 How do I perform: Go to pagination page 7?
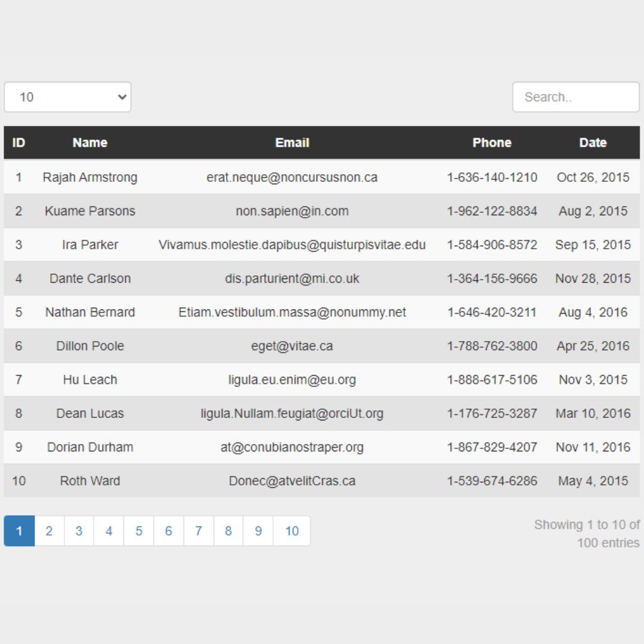tap(199, 531)
